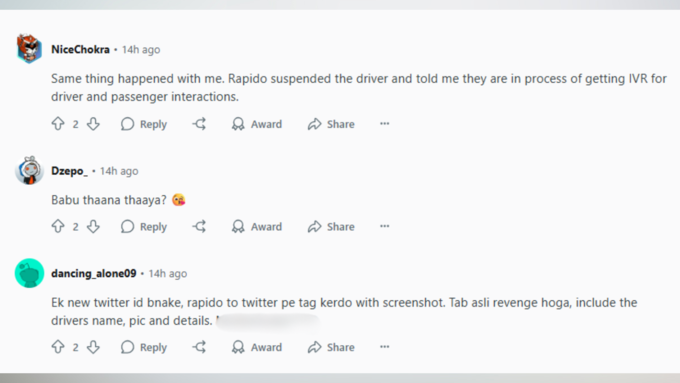Click crosspost arrow icon on Dzepo_'s comment
The width and height of the screenshot is (680, 383).
click(199, 226)
